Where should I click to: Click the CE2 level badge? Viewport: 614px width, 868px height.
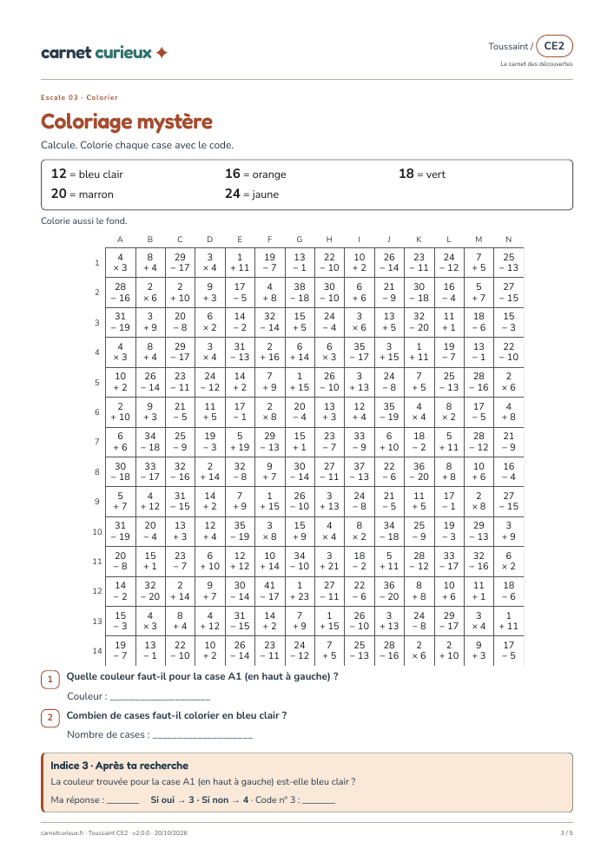(554, 46)
